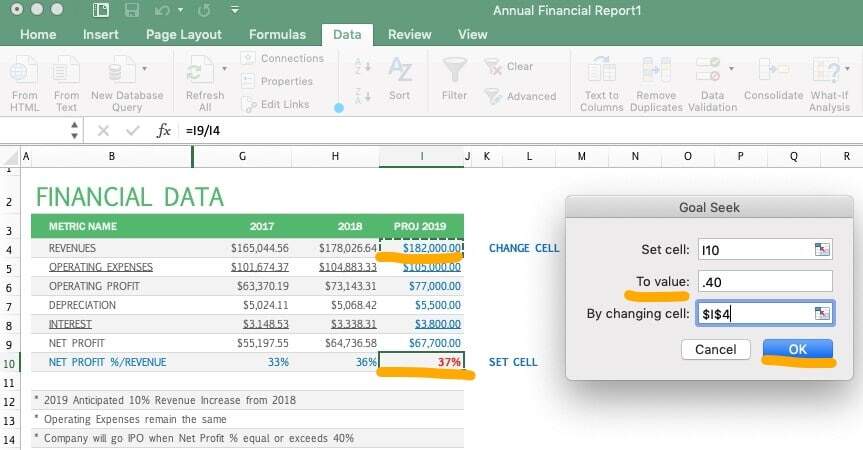Image resolution: width=863 pixels, height=450 pixels.
Task: Click Edit Links in the ribbon
Action: pyautogui.click(x=276, y=105)
